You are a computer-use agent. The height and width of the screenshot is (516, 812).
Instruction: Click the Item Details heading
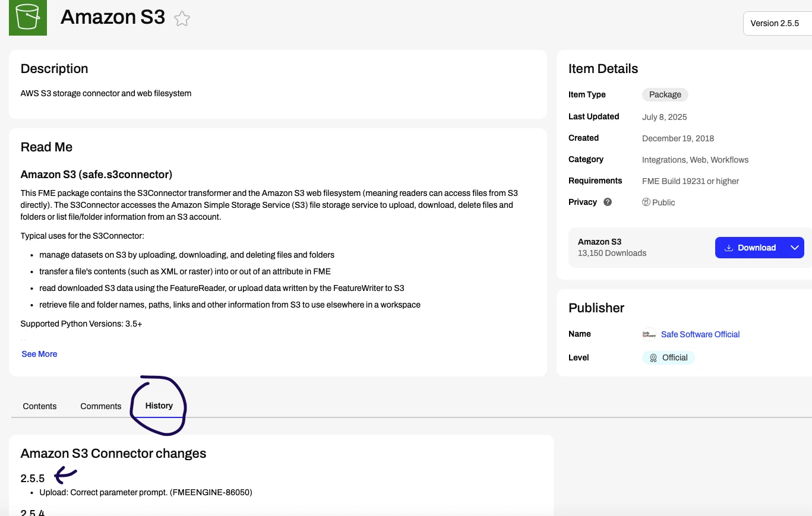603,69
